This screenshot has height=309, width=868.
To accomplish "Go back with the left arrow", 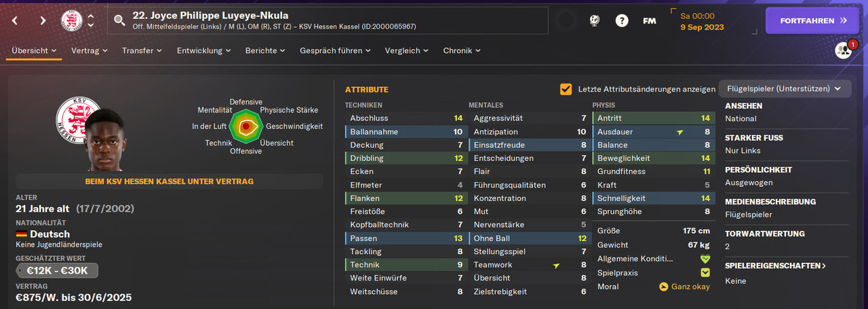I will (x=16, y=20).
